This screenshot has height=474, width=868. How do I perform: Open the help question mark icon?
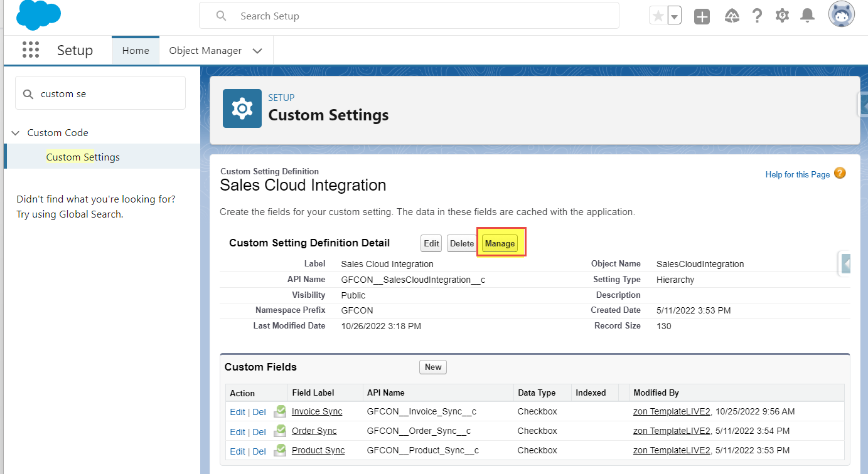(758, 16)
